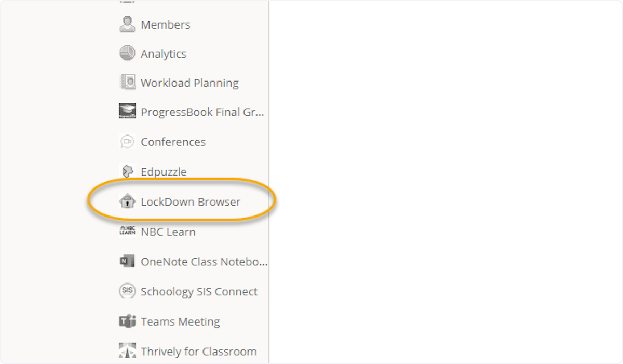Click the NBC Learn logo icon

click(x=127, y=231)
